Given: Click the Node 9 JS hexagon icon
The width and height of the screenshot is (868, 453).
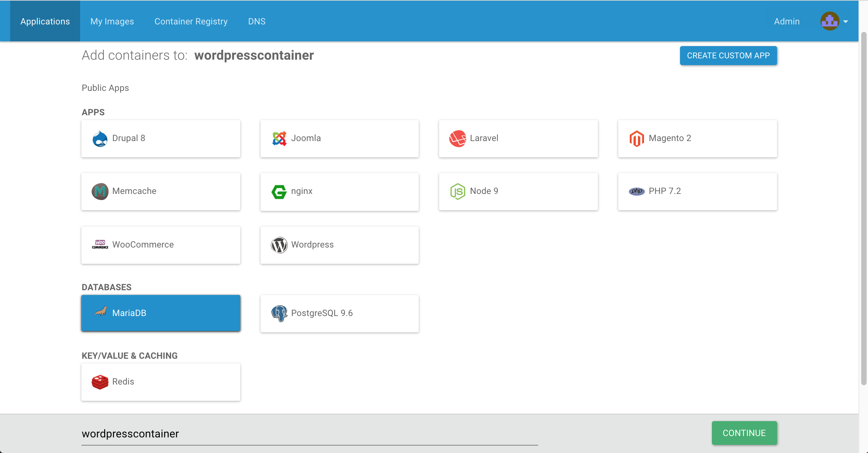Looking at the screenshot, I should pyautogui.click(x=457, y=192).
